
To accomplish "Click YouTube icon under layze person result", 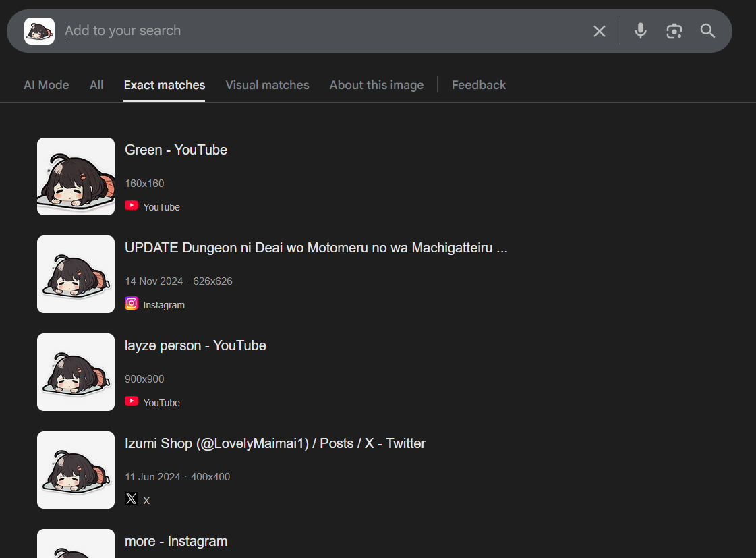I will click(x=131, y=401).
